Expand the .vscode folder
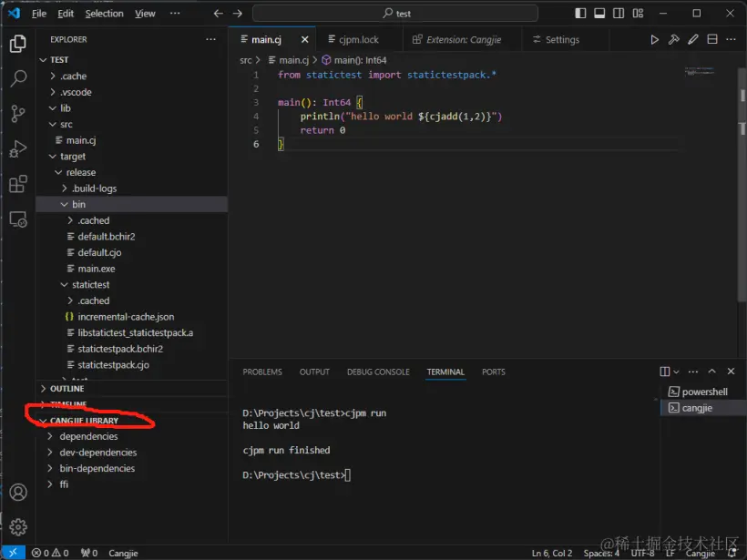747x560 pixels. (x=53, y=92)
